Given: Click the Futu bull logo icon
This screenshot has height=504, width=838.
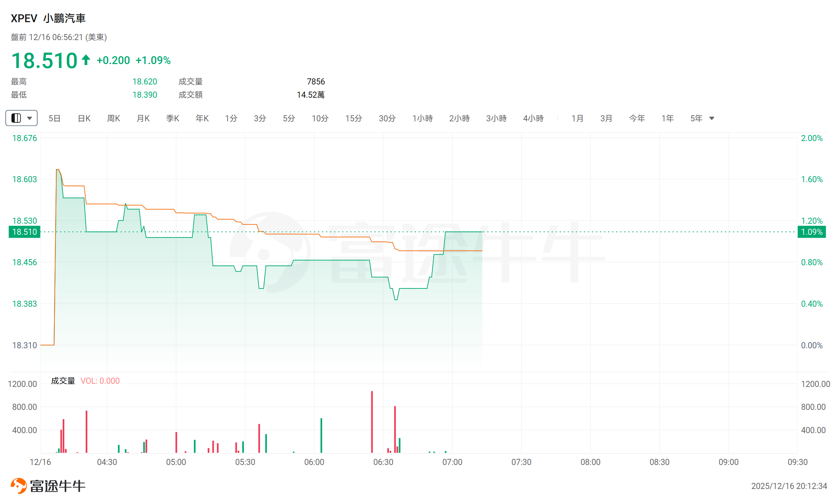Looking at the screenshot, I should coord(19,486).
